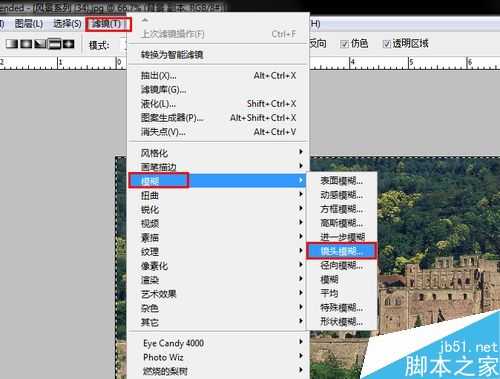The height and width of the screenshot is (379, 500).
Task: Choose 图案生成器(P)... entry
Action: click(218, 118)
